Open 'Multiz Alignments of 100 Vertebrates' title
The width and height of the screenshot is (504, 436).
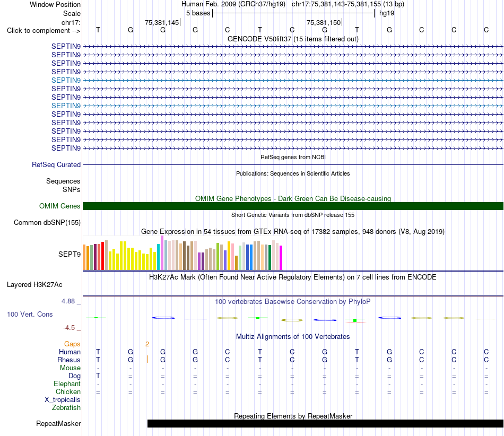(293, 336)
